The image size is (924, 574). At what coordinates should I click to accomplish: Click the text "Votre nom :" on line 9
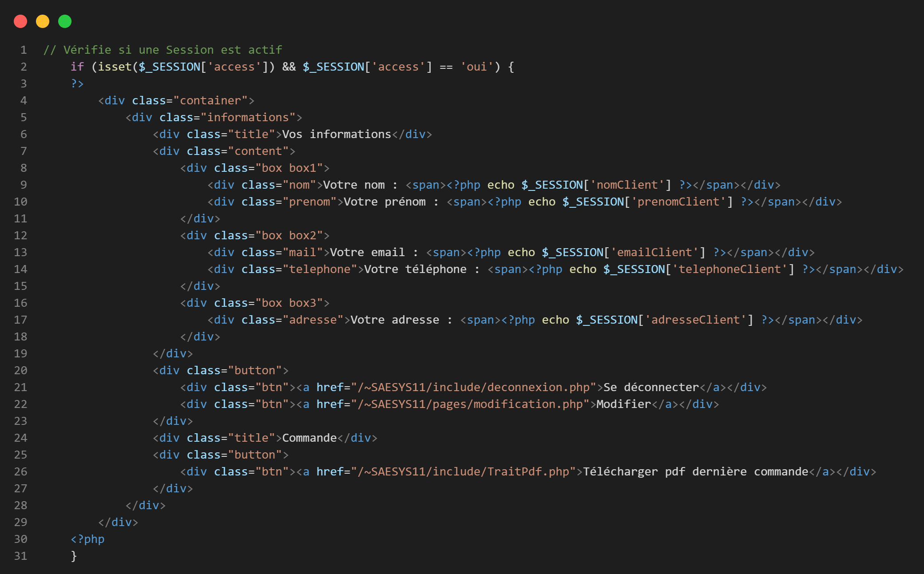point(361,185)
